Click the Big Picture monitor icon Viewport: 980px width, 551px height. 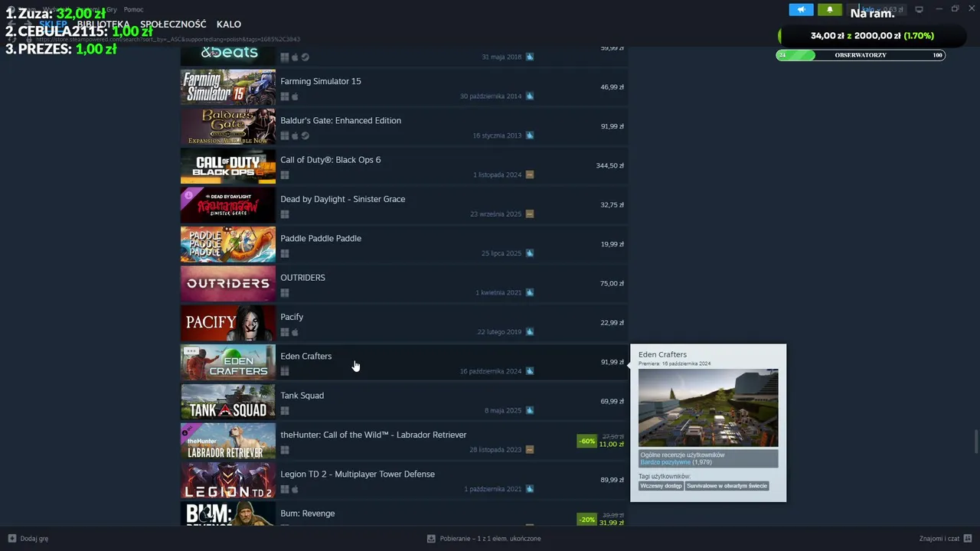pos(919,9)
